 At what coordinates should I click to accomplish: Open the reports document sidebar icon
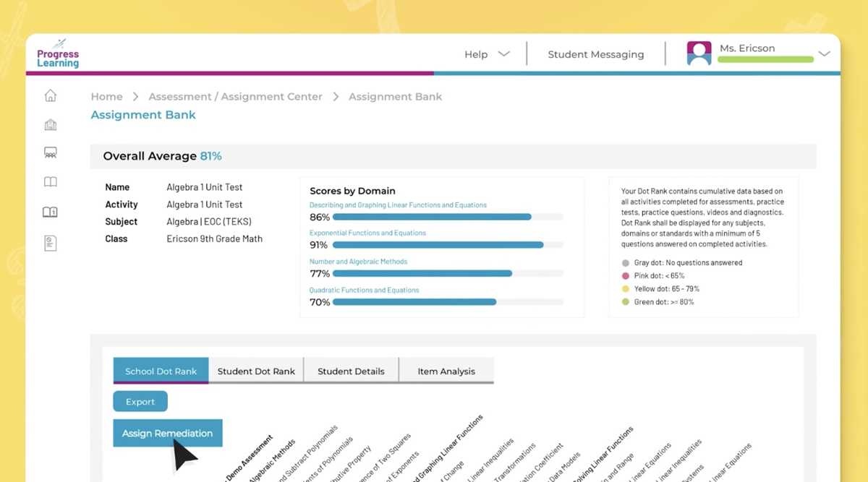tap(50, 243)
